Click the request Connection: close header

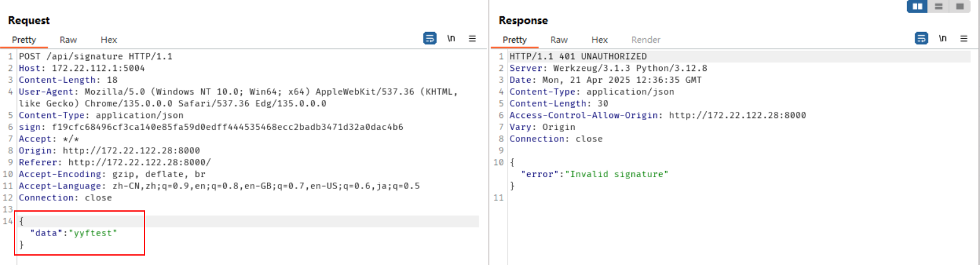tap(65, 197)
